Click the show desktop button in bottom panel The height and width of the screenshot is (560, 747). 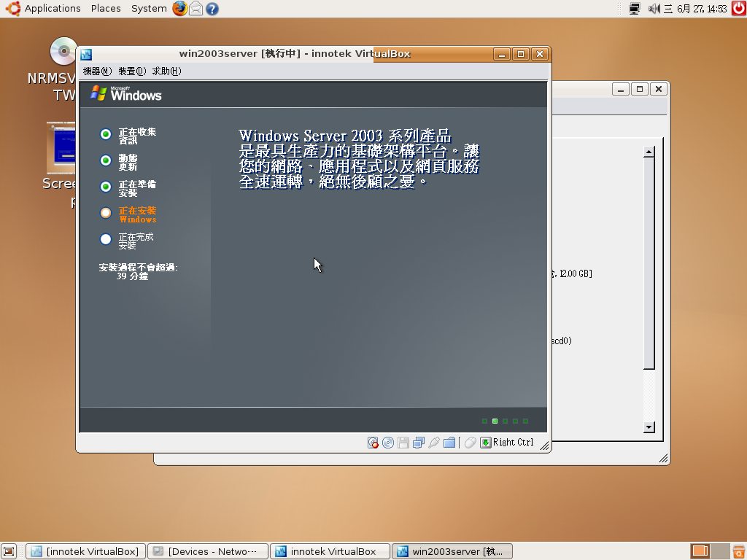(x=9, y=551)
